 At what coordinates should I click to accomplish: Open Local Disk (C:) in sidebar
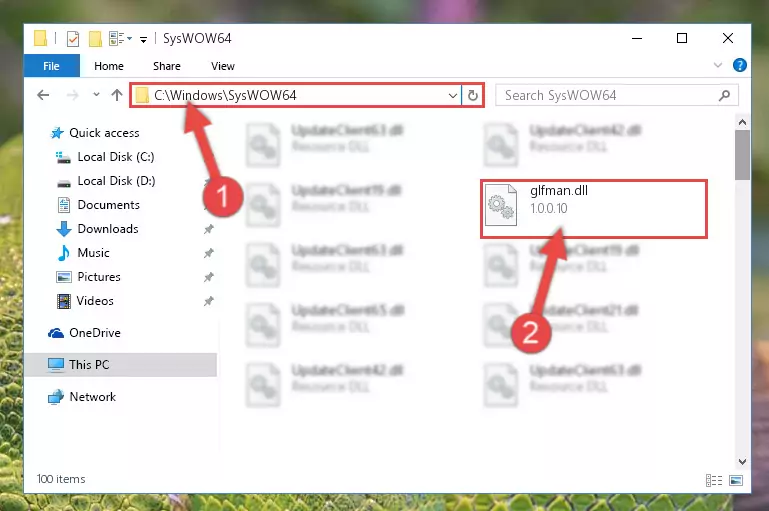tap(116, 157)
